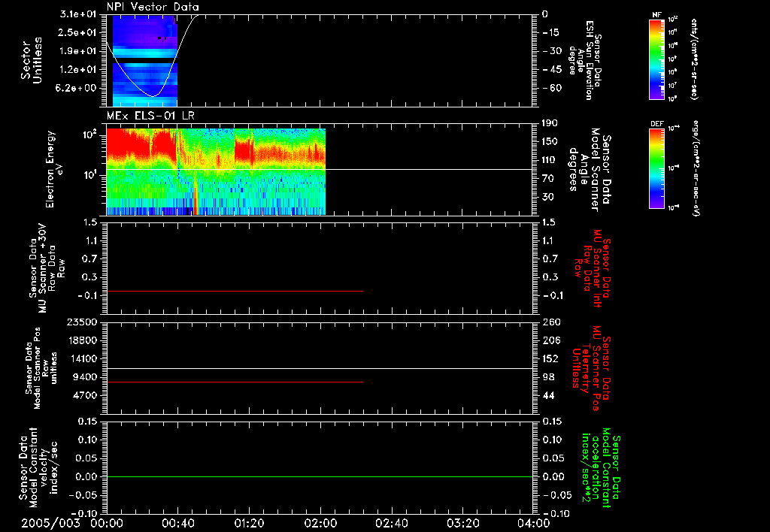Select the green 'Model Constant acceleration' label
Image resolution: width=770 pixels, height=532 pixels.
point(601,468)
